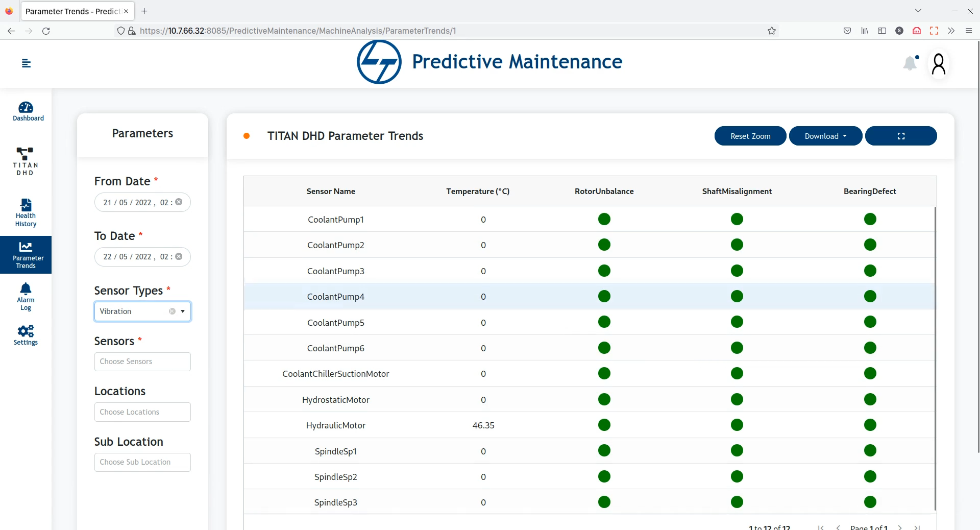Select the CoolantPump1 row name
The image size is (980, 530).
coord(336,220)
